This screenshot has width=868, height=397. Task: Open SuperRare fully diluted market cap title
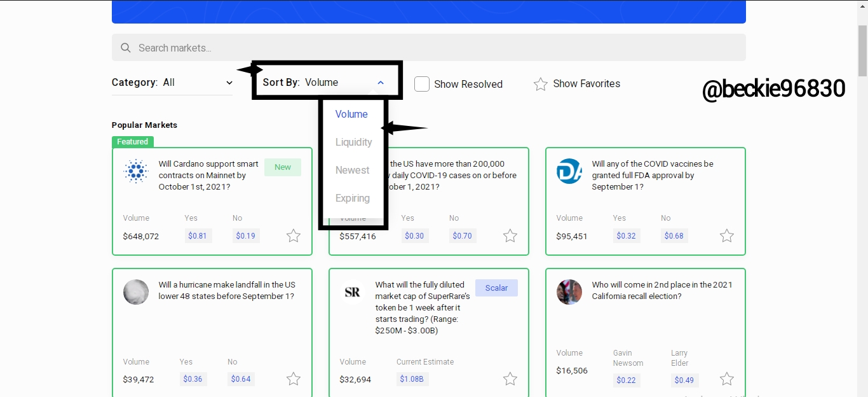point(423,308)
